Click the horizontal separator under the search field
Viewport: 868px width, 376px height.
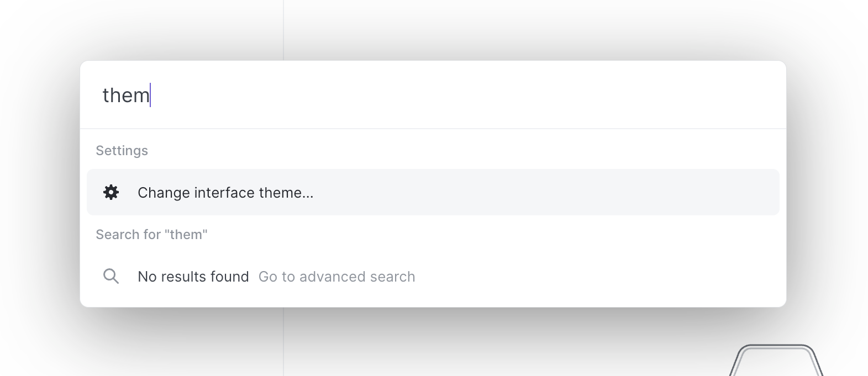(433, 129)
